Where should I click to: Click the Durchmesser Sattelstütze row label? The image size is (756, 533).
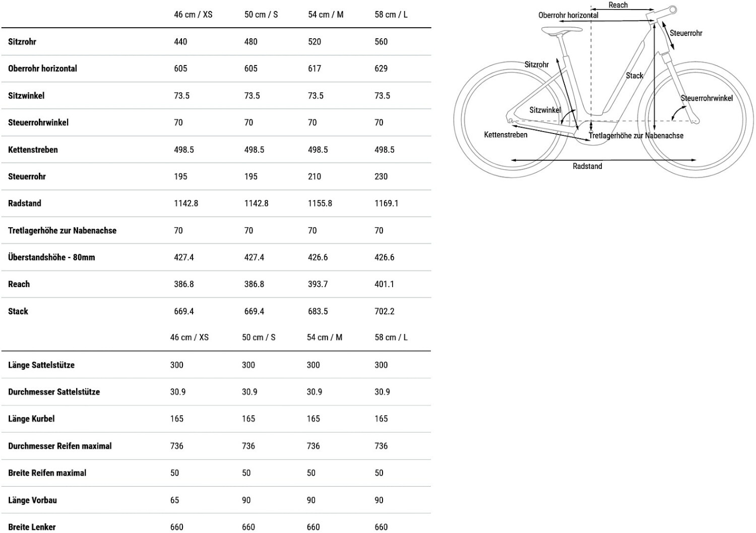point(54,392)
